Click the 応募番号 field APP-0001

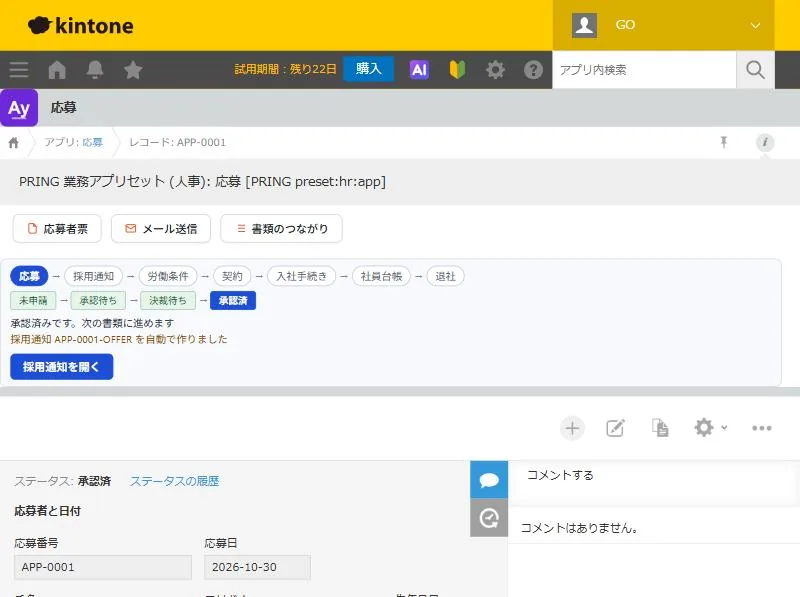click(x=103, y=567)
